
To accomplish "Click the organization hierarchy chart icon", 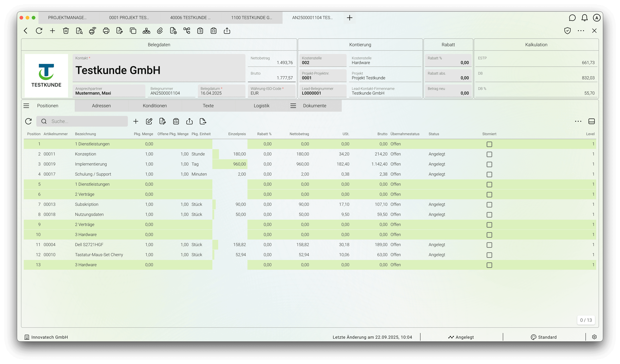I will coord(146,31).
